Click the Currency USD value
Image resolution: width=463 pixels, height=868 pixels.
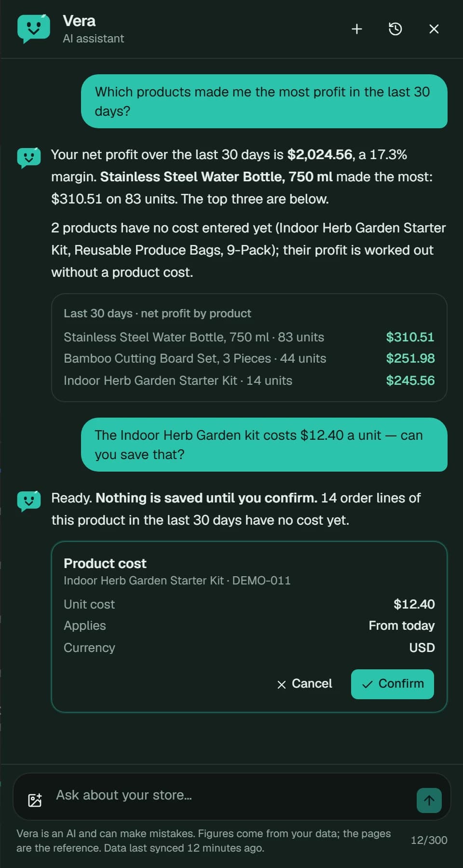[422, 648]
